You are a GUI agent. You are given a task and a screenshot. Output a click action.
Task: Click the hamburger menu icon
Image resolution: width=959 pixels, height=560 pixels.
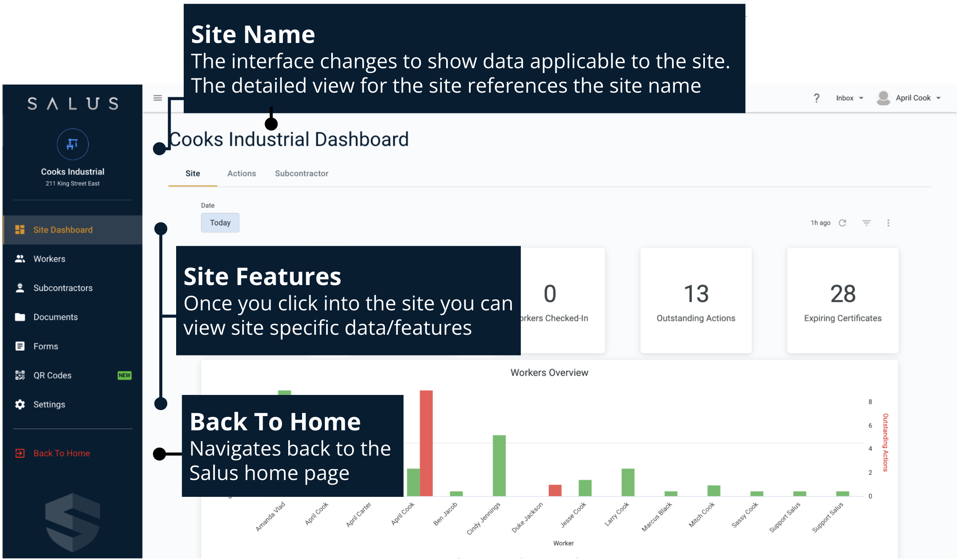[x=158, y=98]
